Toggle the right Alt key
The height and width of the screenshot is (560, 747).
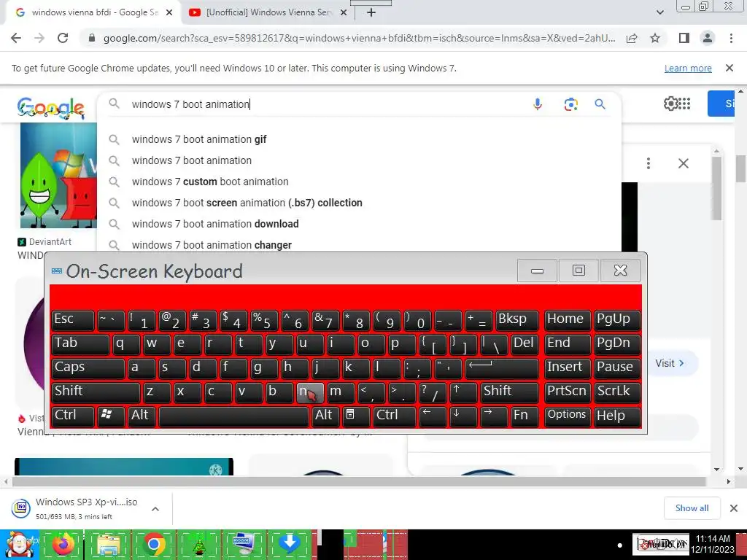[x=325, y=415]
